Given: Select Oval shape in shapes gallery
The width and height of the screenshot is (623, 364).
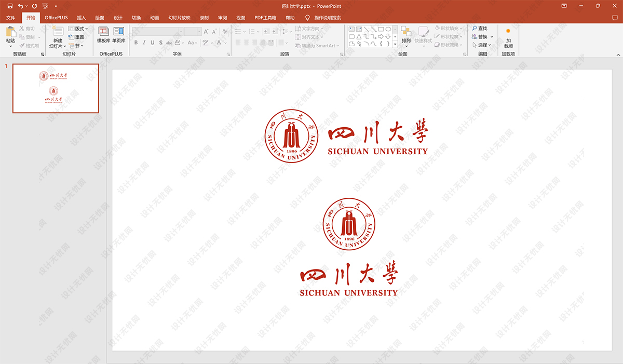Looking at the screenshot, I should 388,29.
